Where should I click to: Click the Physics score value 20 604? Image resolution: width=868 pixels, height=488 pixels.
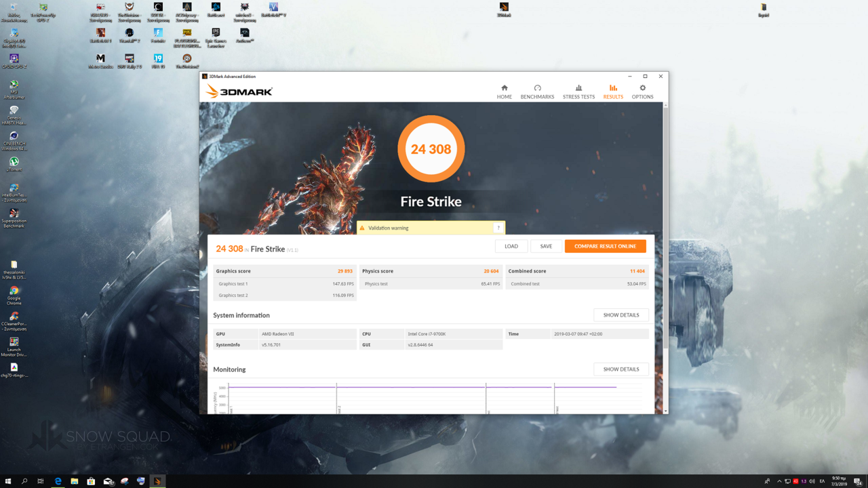(x=491, y=271)
